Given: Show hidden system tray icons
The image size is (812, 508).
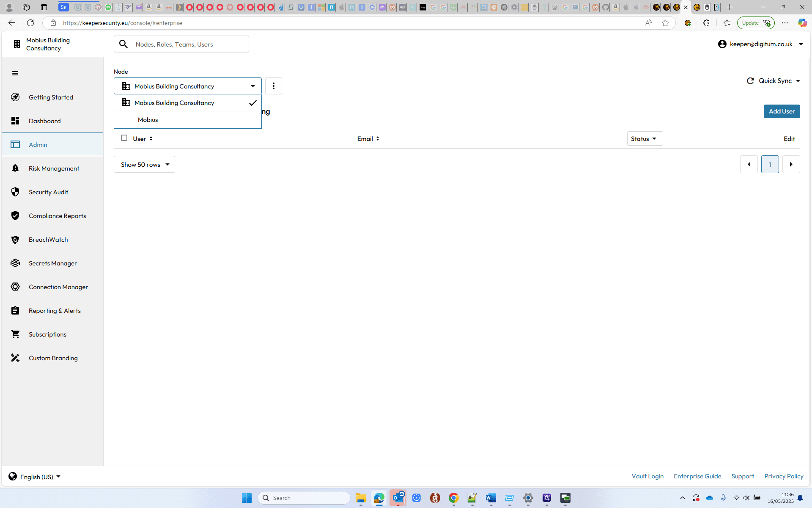Looking at the screenshot, I should click(682, 498).
